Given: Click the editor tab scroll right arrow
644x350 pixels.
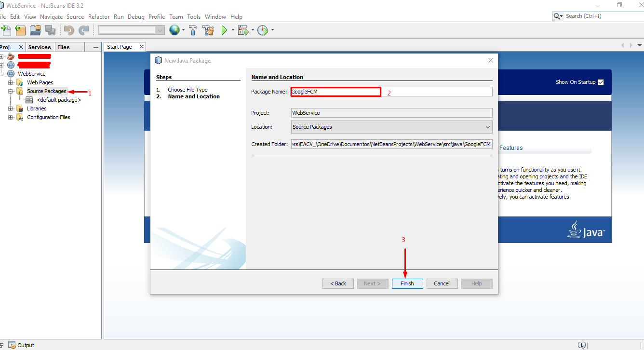Looking at the screenshot, I should click(x=631, y=45).
